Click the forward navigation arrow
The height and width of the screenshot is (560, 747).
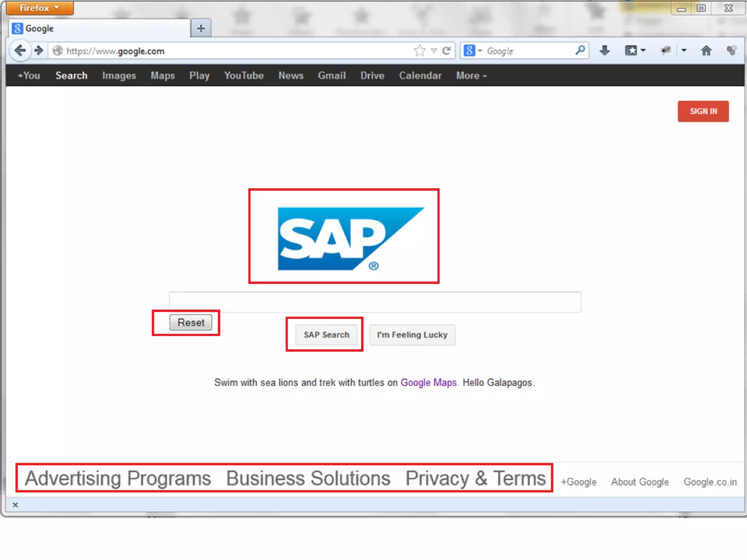coord(39,50)
